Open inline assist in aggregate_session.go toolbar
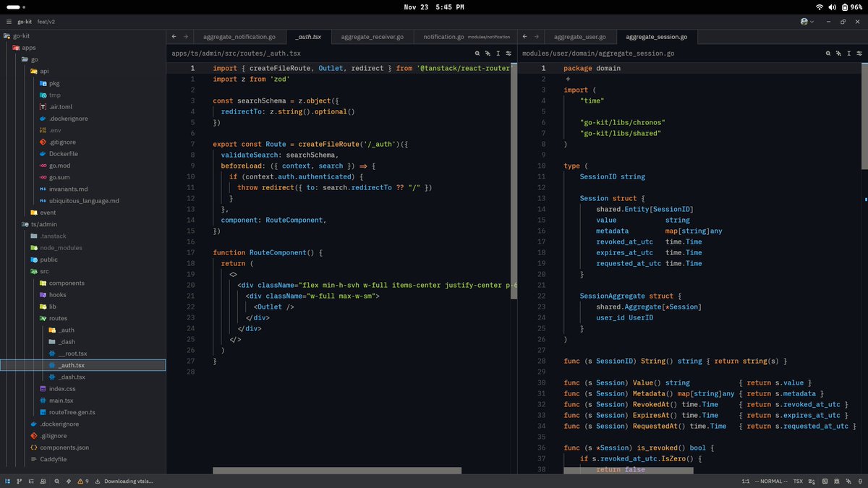868x488 pixels. pyautogui.click(x=838, y=53)
